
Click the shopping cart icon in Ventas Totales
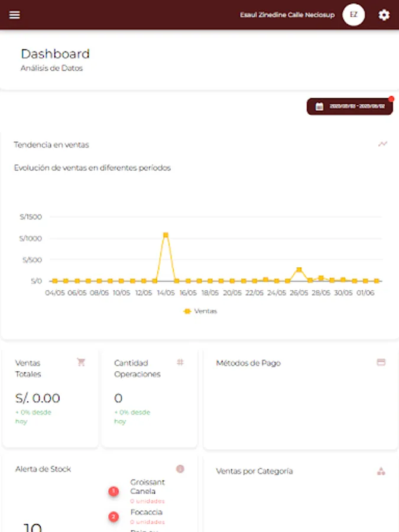pyautogui.click(x=81, y=362)
